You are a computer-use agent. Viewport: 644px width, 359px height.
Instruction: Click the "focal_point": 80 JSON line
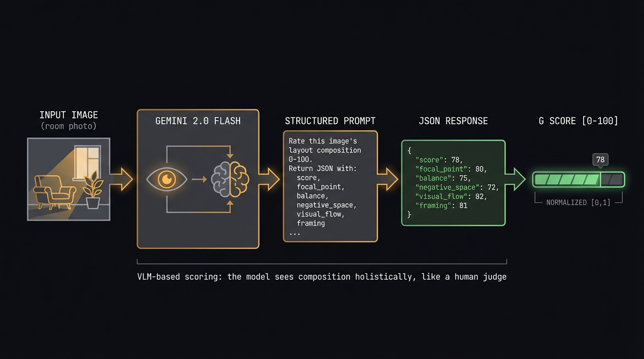451,169
